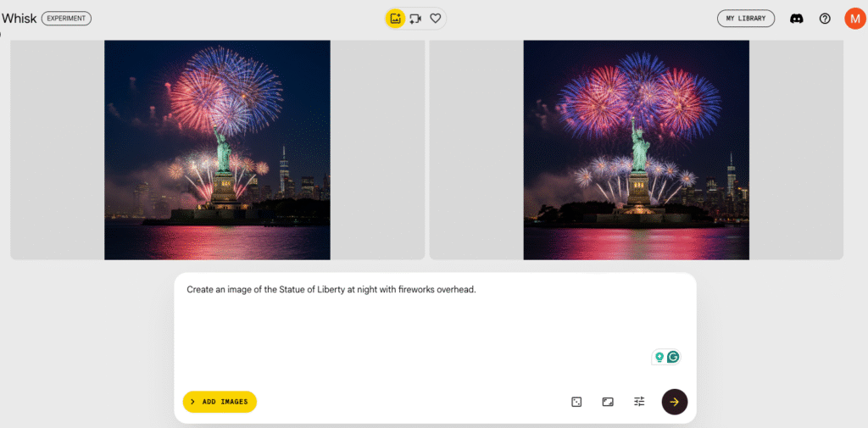Open the orange M account avatar

tap(854, 19)
